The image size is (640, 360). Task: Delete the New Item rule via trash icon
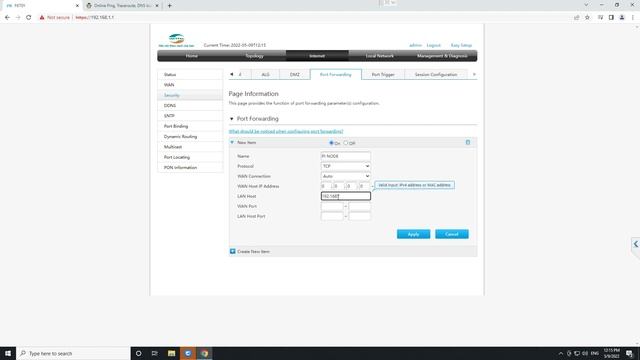(x=468, y=142)
